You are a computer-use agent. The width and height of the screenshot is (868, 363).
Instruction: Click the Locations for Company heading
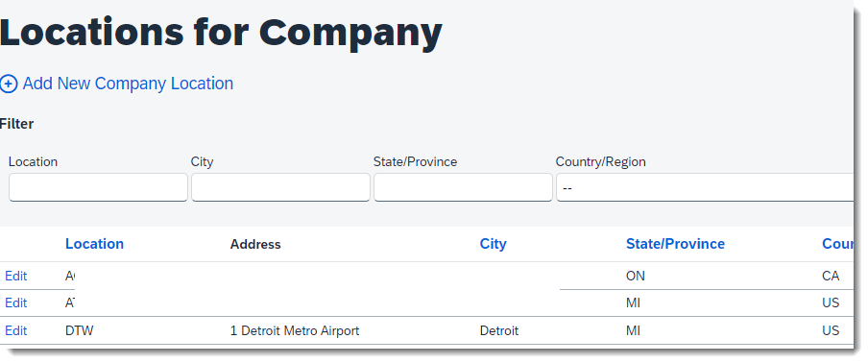tap(220, 32)
